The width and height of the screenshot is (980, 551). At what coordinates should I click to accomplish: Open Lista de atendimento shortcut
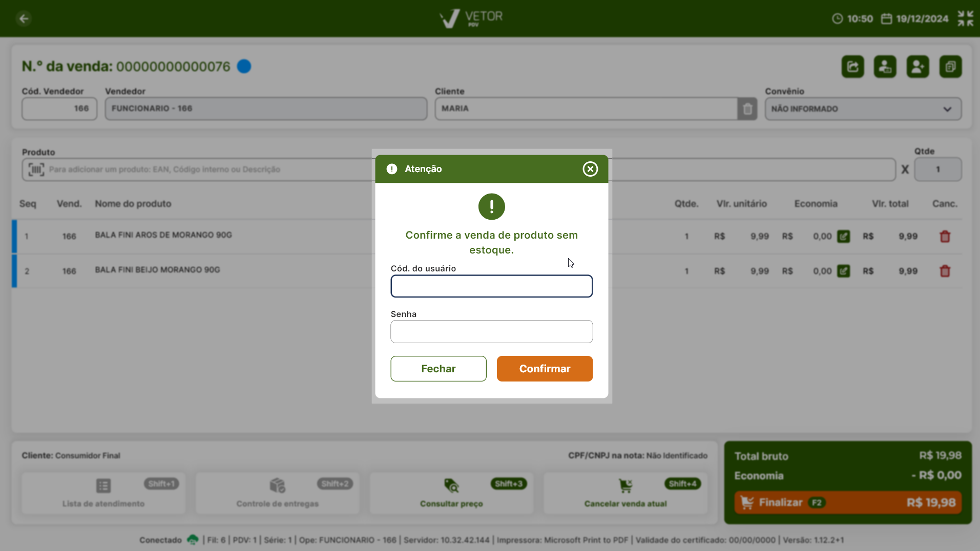103,493
